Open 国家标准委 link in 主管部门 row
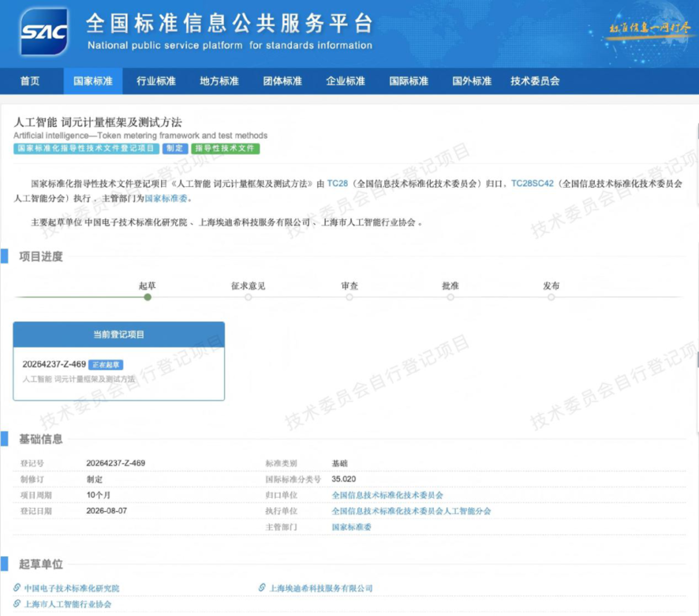This screenshot has height=616, width=699. [351, 527]
